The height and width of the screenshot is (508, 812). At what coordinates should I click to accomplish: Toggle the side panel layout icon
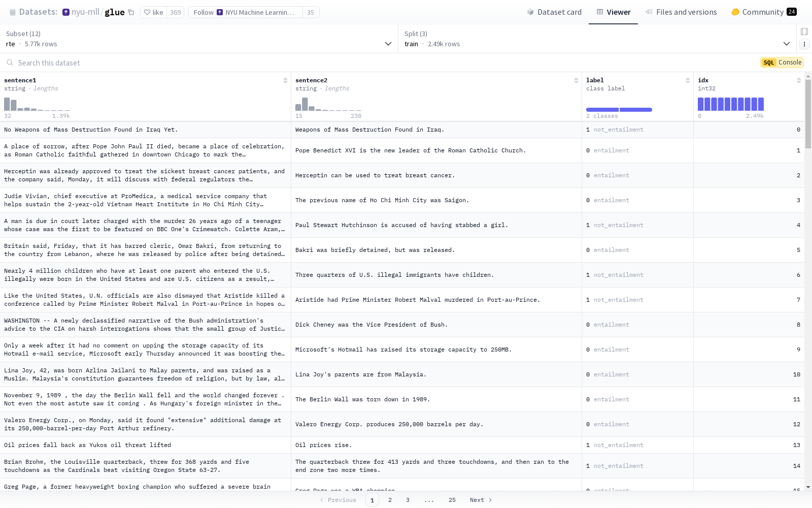click(804, 31)
